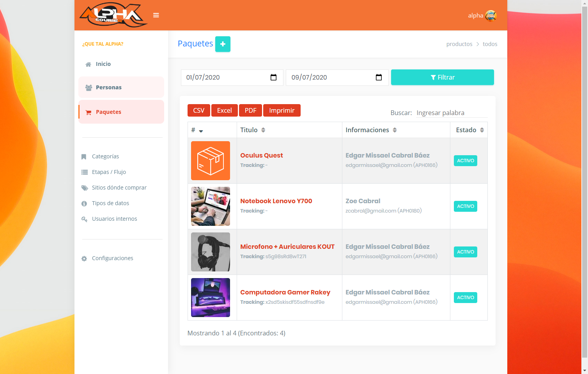The width and height of the screenshot is (588, 374).
Task: Click the Personas users group icon
Action: (89, 88)
